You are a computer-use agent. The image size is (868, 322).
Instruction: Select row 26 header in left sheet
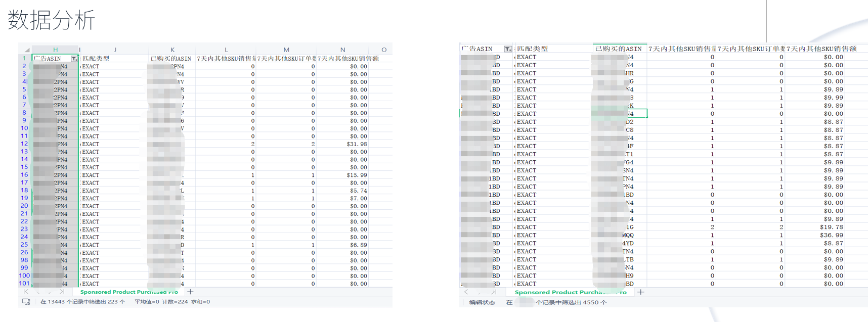[24, 253]
